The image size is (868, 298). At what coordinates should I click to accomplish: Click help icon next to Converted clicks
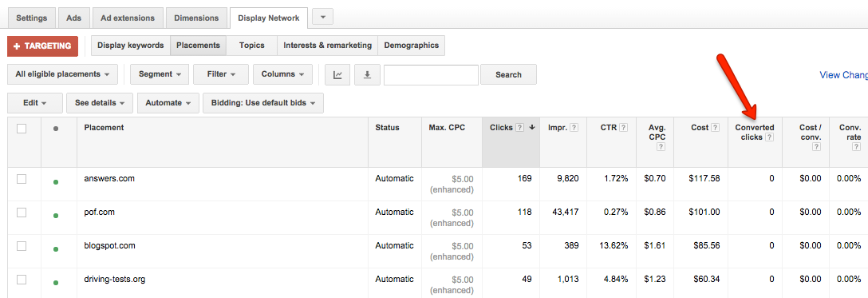coord(769,137)
